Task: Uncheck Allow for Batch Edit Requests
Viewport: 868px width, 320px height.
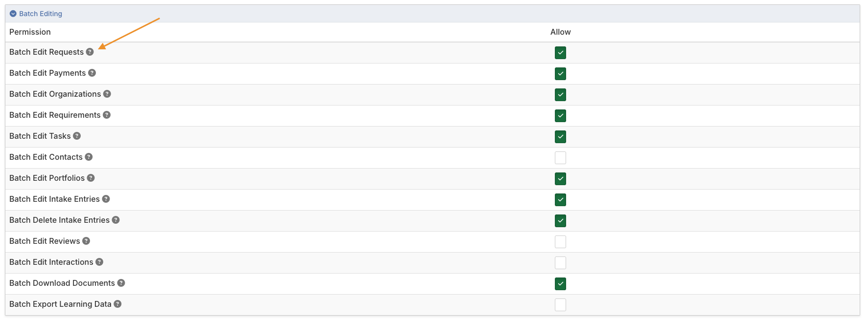Action: pyautogui.click(x=560, y=53)
